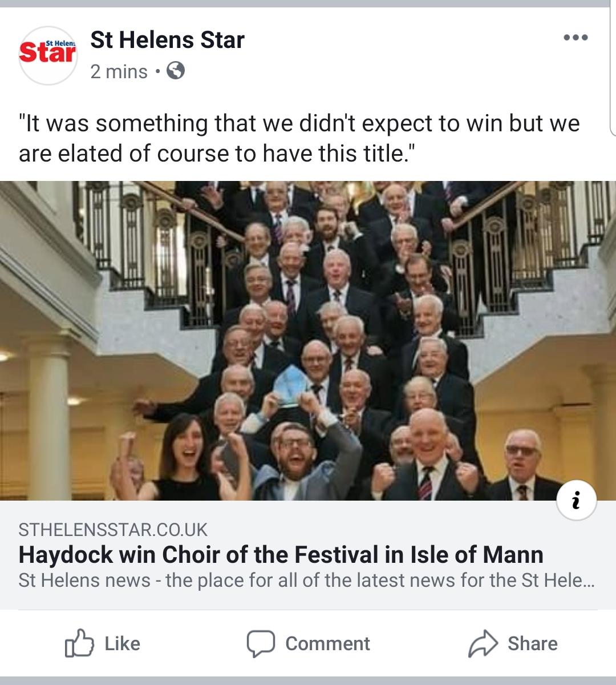The width and height of the screenshot is (616, 685).
Task: Click the quoted post caption text
Action: [x=299, y=138]
